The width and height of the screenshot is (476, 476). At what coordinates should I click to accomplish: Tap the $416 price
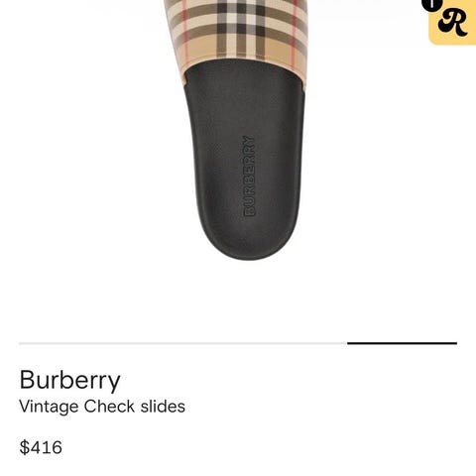[41, 447]
